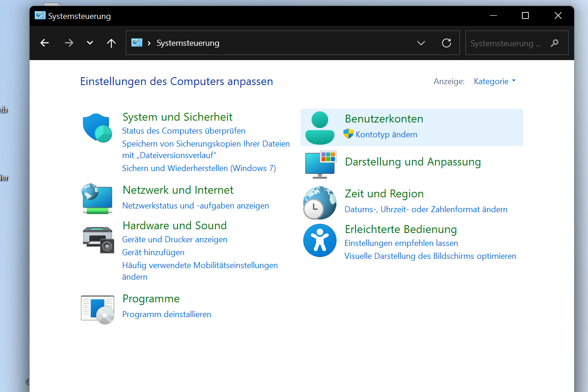Open the Kategorie view dropdown
This screenshot has height=392, width=588.
[495, 81]
